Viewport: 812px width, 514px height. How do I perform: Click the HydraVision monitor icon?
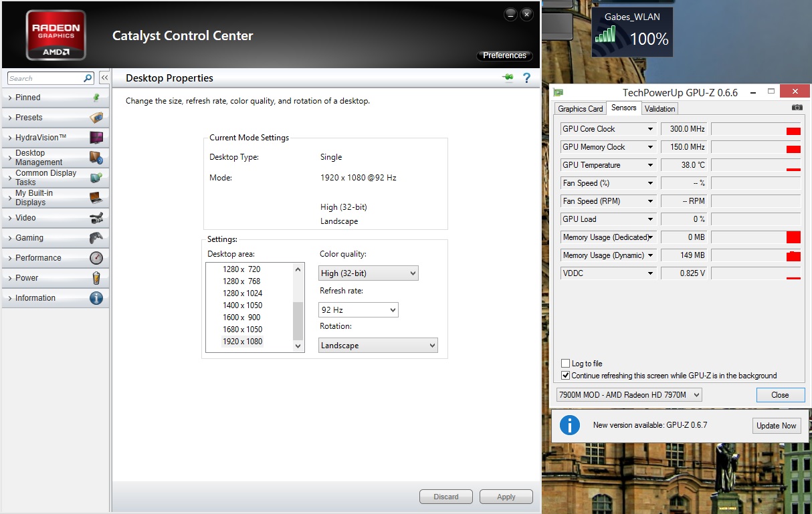96,138
